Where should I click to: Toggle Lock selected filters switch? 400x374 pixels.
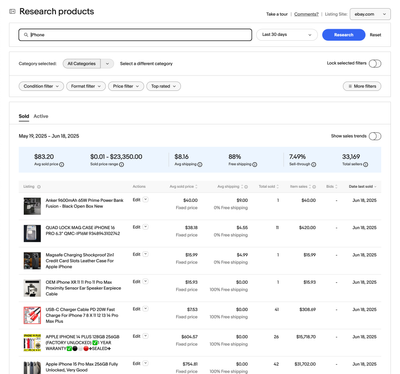(x=375, y=63)
